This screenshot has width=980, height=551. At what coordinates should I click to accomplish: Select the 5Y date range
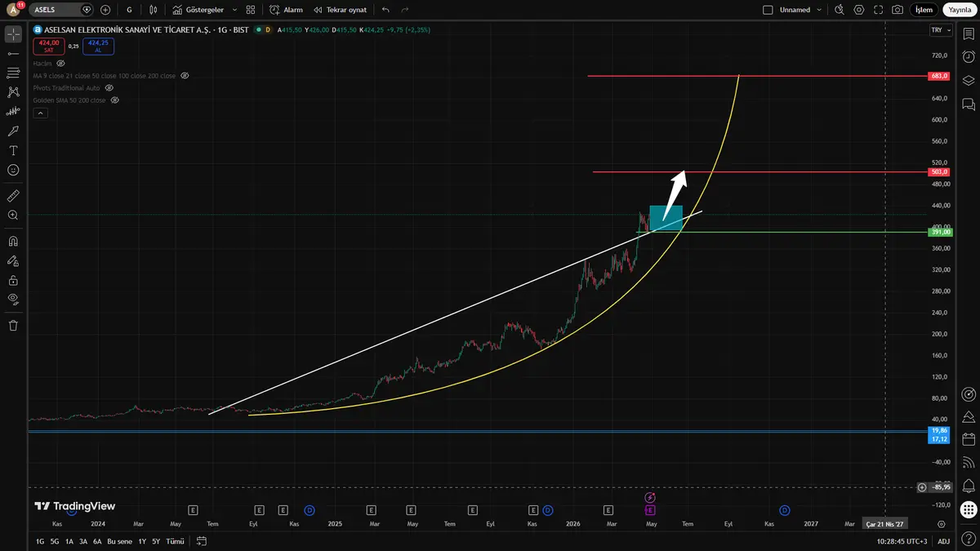click(x=155, y=541)
